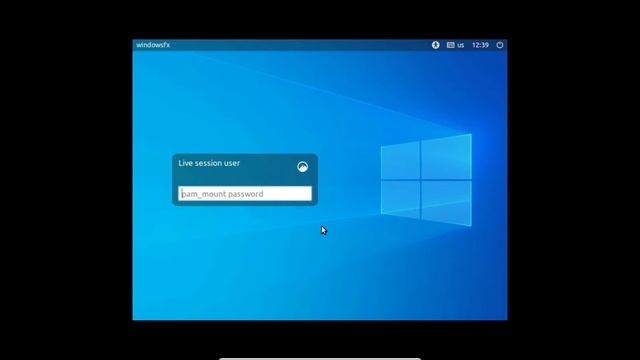Open the keyboard layout indicator icon

451,45
